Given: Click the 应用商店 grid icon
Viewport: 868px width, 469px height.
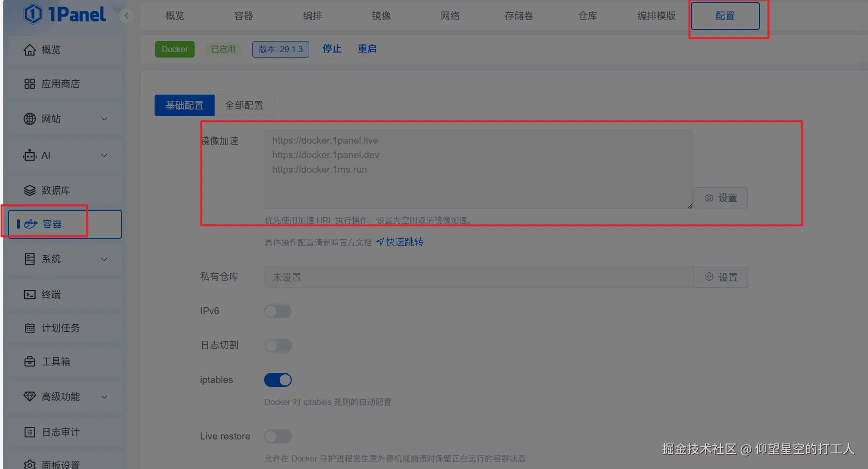Looking at the screenshot, I should click(x=30, y=84).
